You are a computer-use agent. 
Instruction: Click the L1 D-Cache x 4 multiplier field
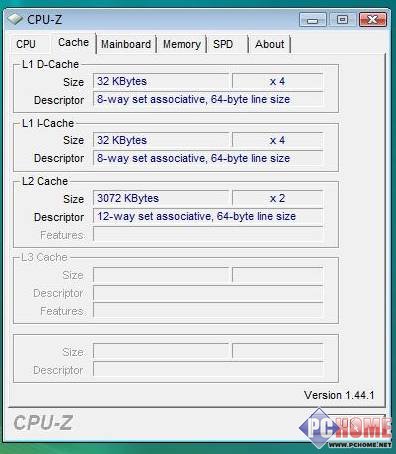pyautogui.click(x=277, y=81)
